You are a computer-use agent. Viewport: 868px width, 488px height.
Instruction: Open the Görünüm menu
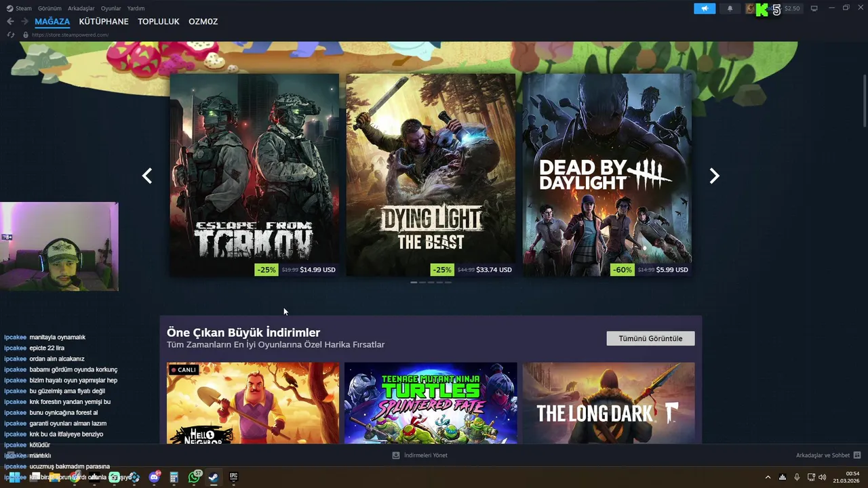click(50, 8)
